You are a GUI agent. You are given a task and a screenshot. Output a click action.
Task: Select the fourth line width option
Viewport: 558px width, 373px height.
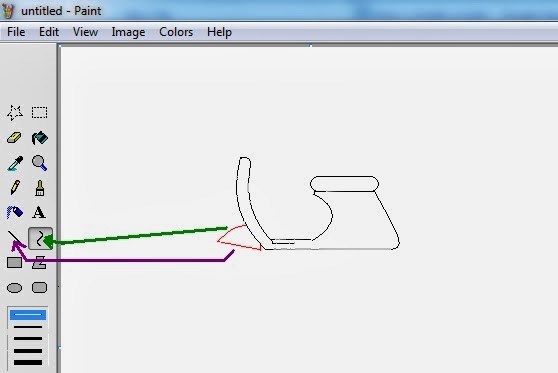pyautogui.click(x=28, y=351)
